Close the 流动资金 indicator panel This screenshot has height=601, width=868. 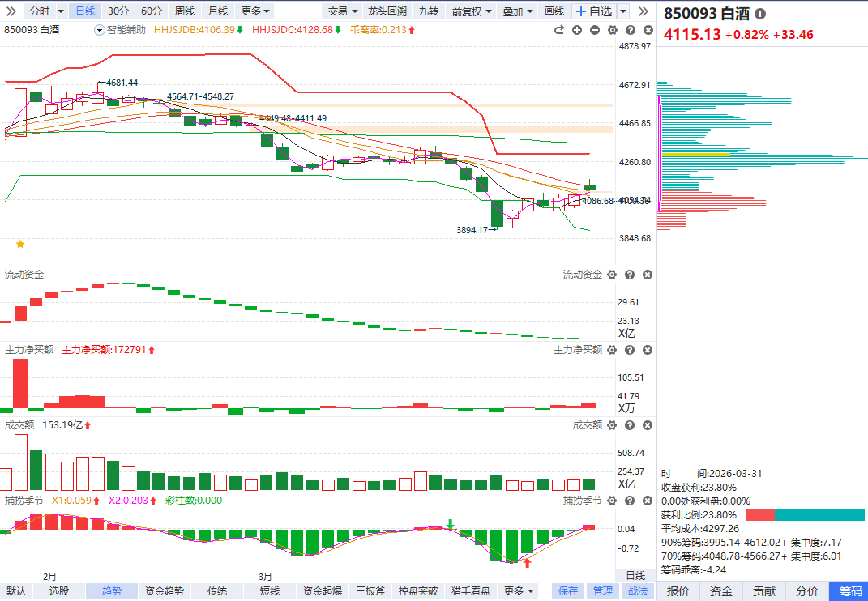click(647, 275)
